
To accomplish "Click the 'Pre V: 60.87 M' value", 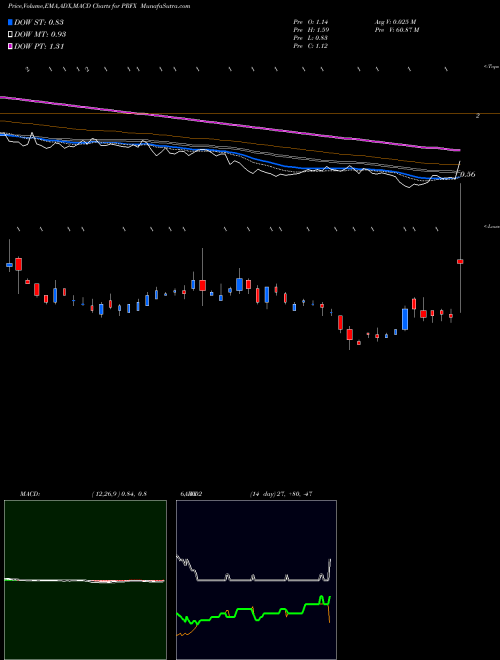I will (396, 30).
